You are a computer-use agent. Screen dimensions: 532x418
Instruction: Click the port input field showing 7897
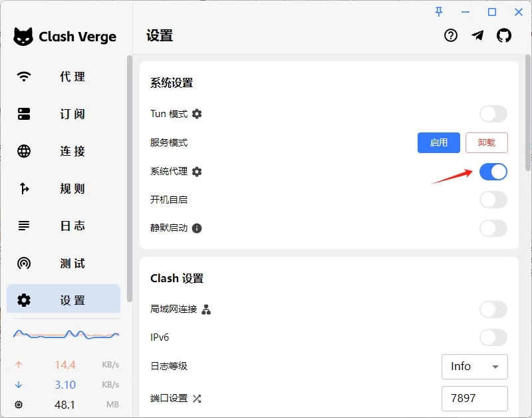475,398
